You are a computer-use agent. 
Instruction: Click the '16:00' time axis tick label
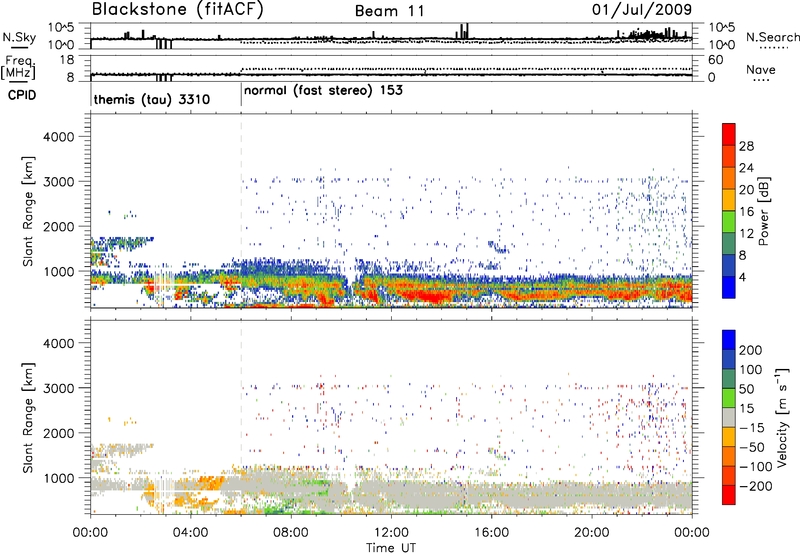pyautogui.click(x=491, y=533)
